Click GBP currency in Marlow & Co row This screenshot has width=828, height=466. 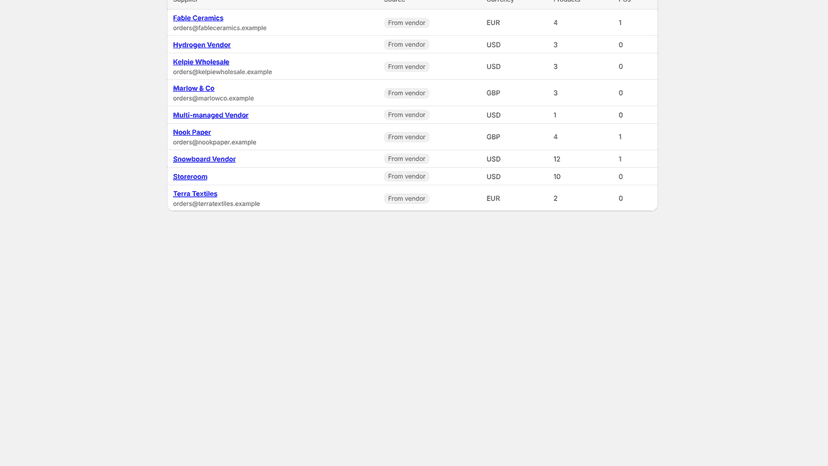pos(493,93)
